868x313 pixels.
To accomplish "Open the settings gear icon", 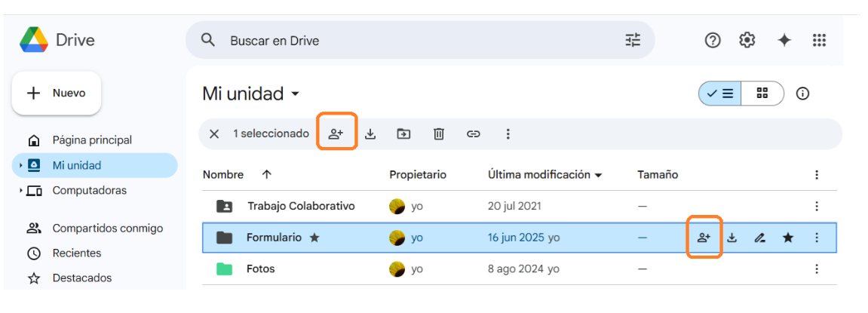I will tap(747, 40).
